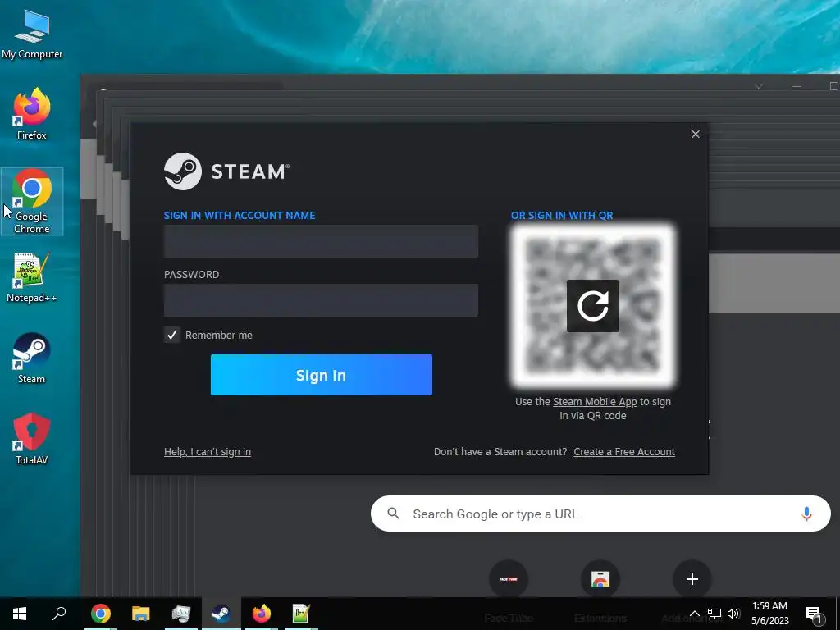This screenshot has height=630, width=840.
Task: Click the Steam logo in the dialog
Action: pos(226,171)
